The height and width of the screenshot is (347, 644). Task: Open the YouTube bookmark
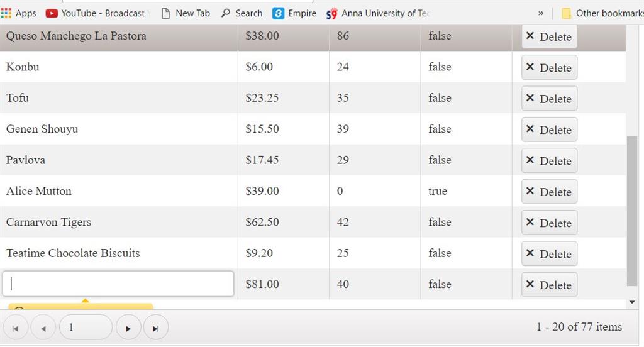tap(96, 13)
